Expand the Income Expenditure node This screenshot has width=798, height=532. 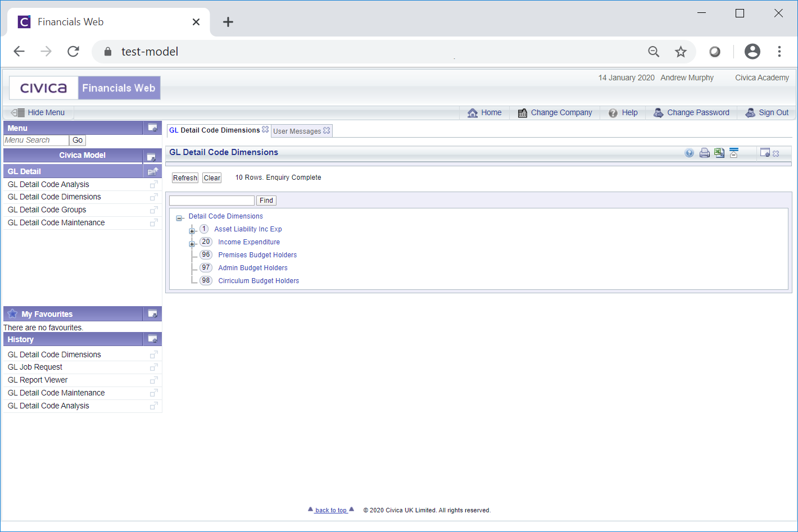(192, 244)
